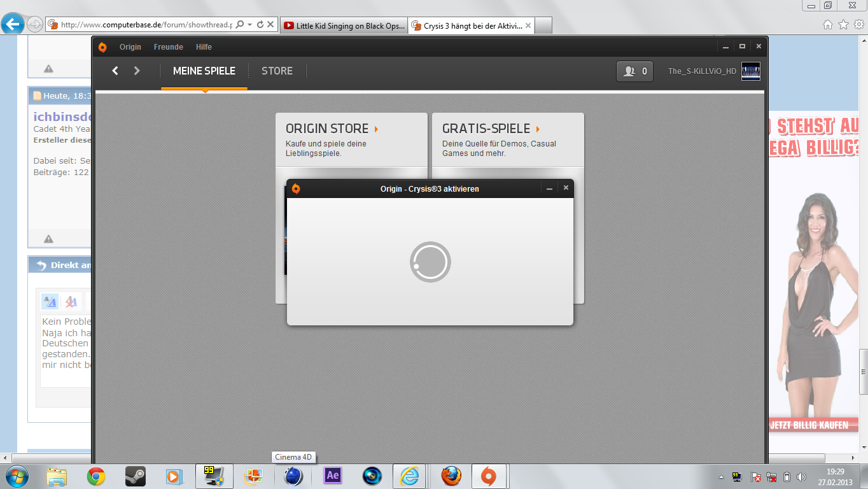Click the The_S-KiLLViO_HD username
This screenshot has height=489, width=868.
pos(702,71)
